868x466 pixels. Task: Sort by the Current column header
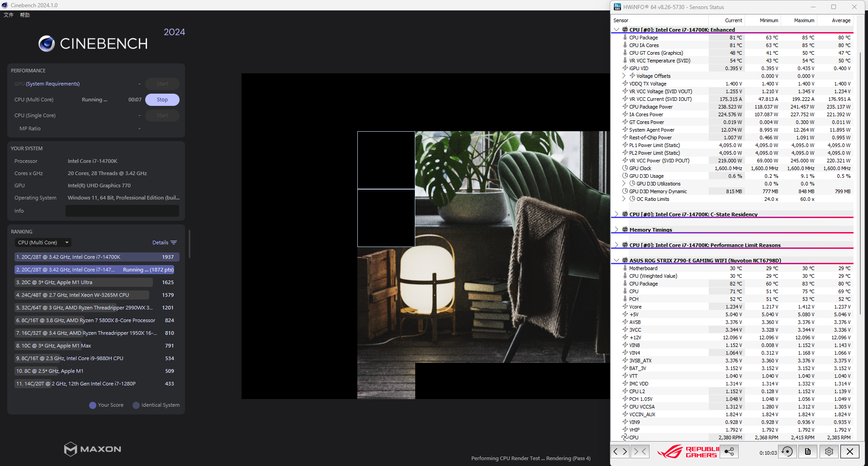pyautogui.click(x=726, y=20)
